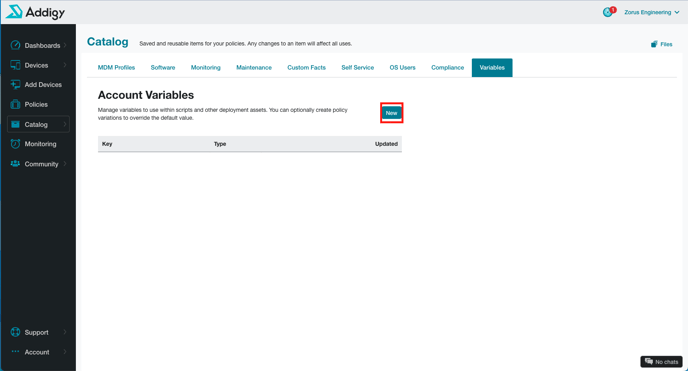This screenshot has width=688, height=371.
Task: Click the Dashboards gauge icon
Action: [x=15, y=45]
